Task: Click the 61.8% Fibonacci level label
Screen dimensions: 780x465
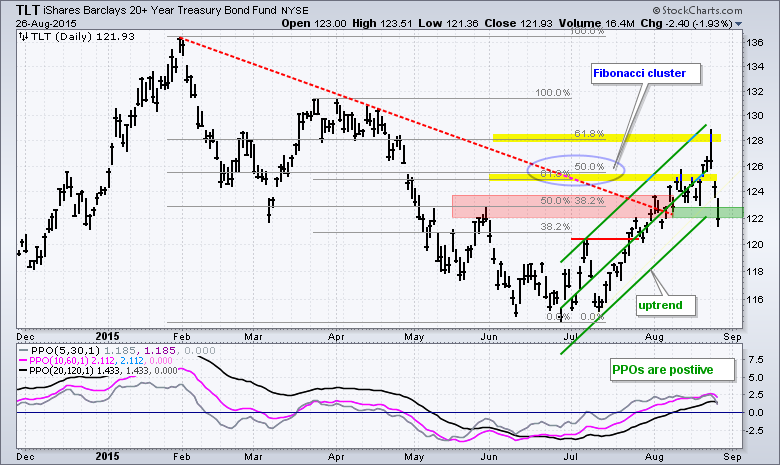Action: coord(589,134)
